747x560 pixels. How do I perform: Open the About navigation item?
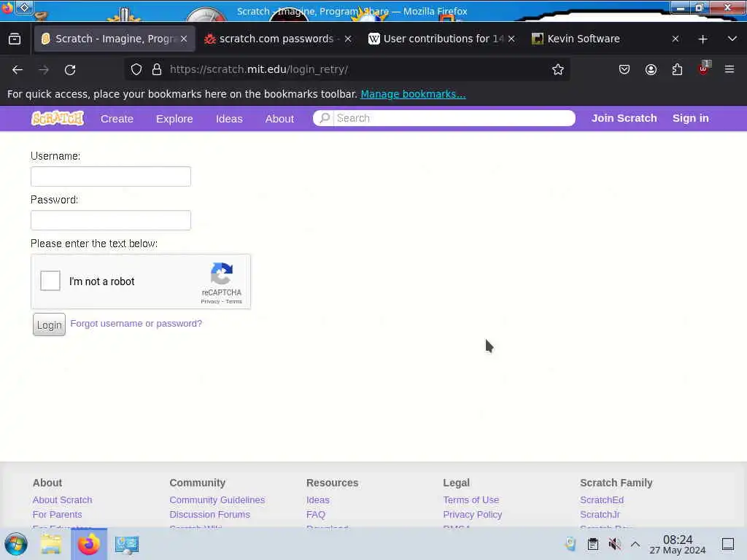click(279, 119)
